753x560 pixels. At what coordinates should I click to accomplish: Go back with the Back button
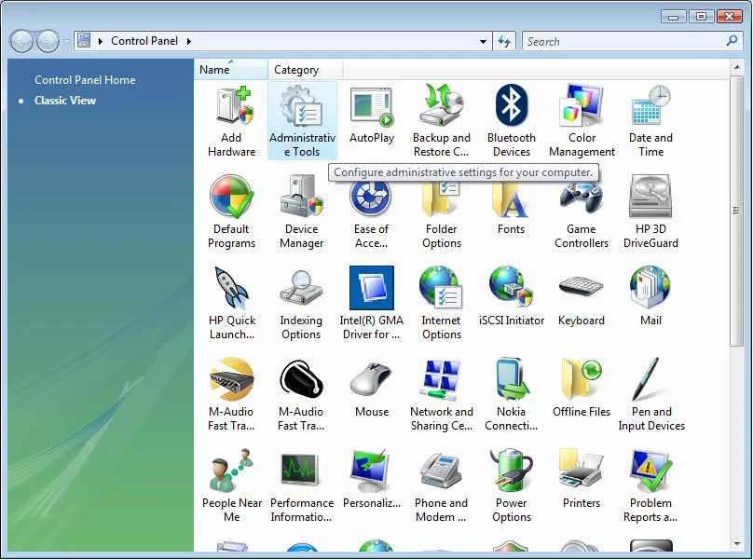coord(21,41)
